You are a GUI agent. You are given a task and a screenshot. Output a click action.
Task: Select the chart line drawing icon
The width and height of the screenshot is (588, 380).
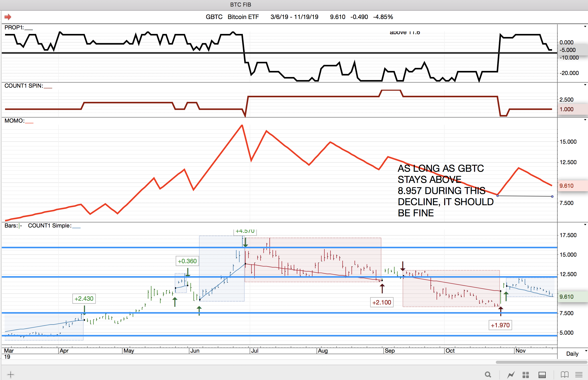(x=511, y=374)
